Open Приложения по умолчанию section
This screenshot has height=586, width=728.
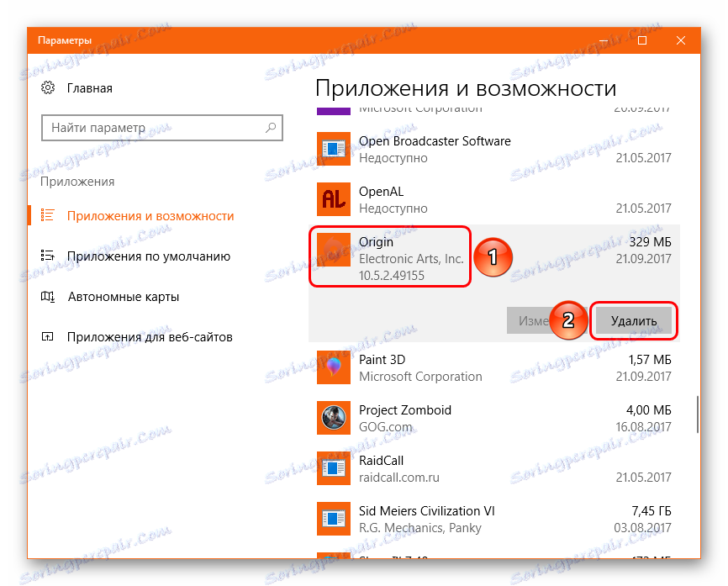[x=149, y=256]
